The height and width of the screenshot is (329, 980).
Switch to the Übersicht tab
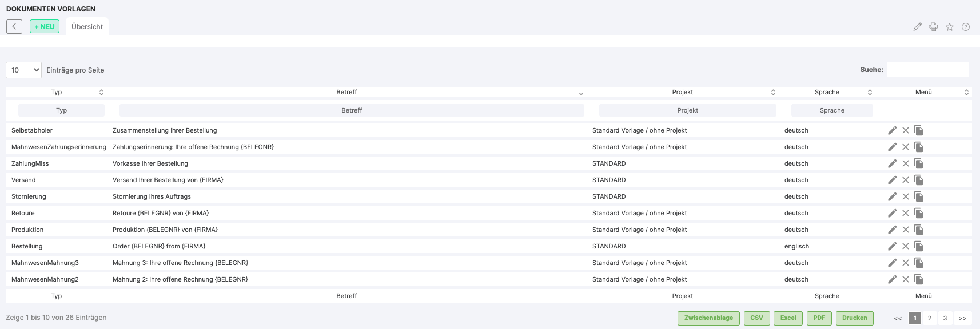pos(87,27)
